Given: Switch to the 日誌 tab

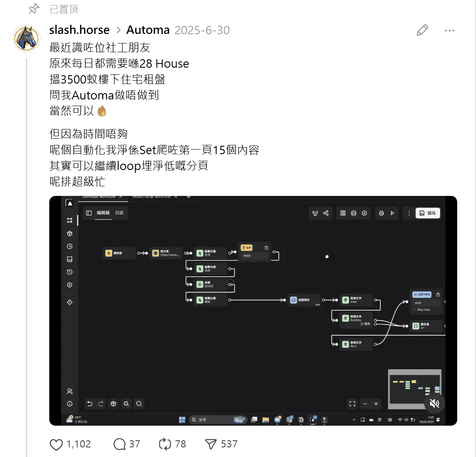Looking at the screenshot, I should point(119,213).
